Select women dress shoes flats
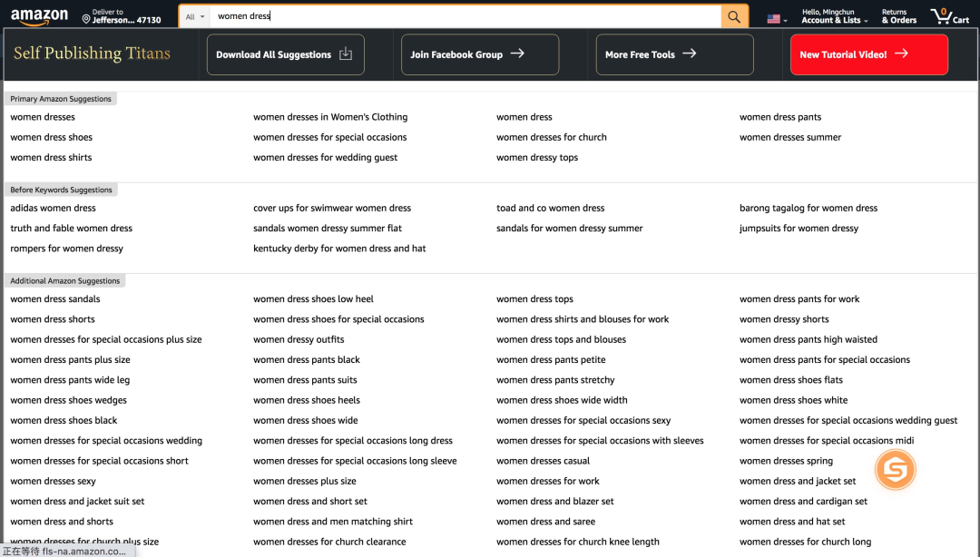The image size is (980, 557). point(790,380)
